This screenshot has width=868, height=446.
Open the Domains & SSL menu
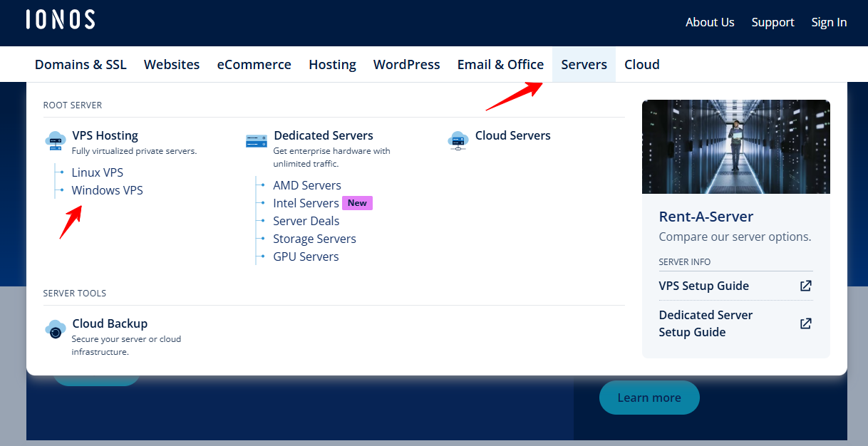(x=81, y=64)
